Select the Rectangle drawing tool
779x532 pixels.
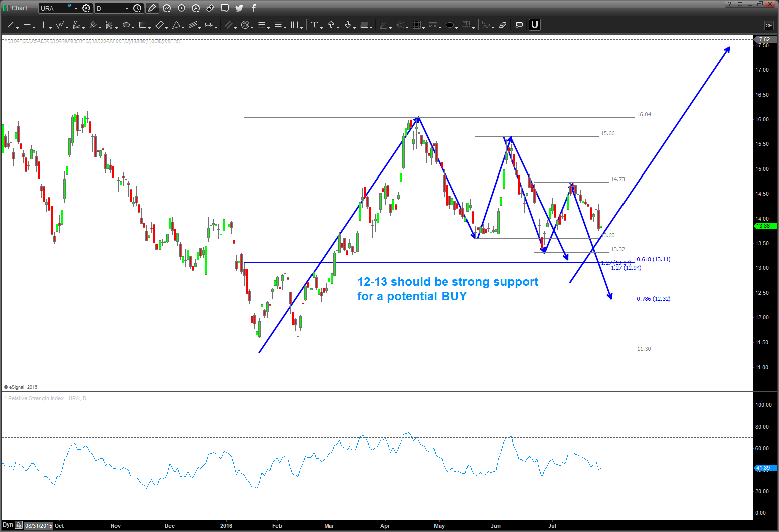click(x=143, y=25)
